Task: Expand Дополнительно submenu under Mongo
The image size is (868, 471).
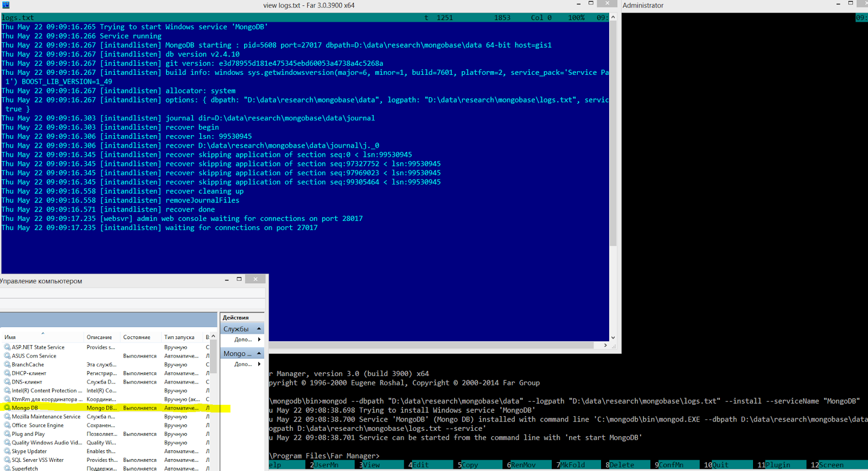Action: 259,364
